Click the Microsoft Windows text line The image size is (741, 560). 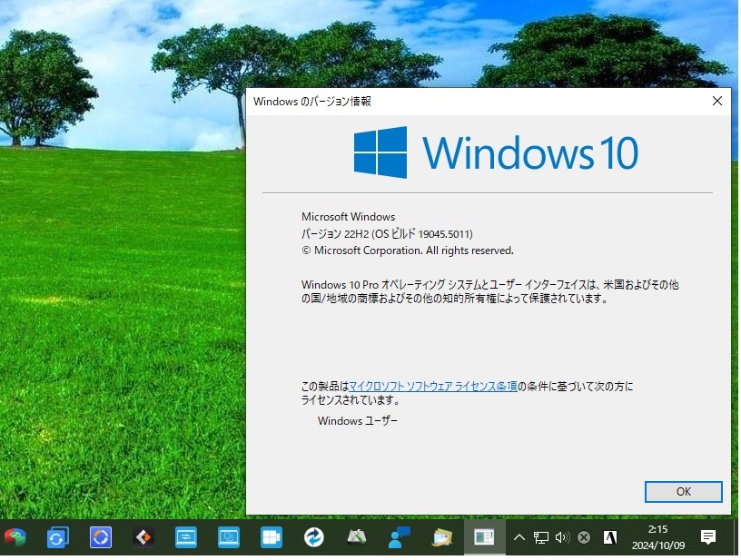click(349, 217)
